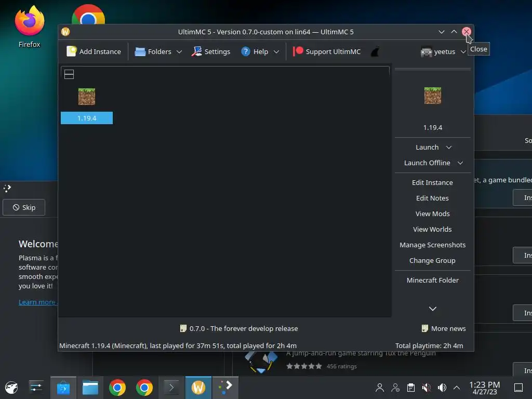Open the volume speaker tray icon
The height and width of the screenshot is (399, 532).
pyautogui.click(x=442, y=388)
